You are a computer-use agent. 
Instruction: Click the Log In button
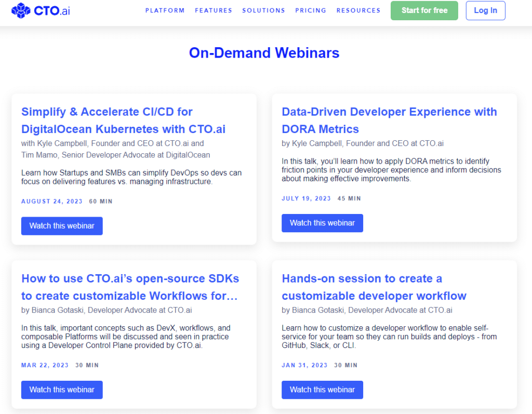coord(485,10)
